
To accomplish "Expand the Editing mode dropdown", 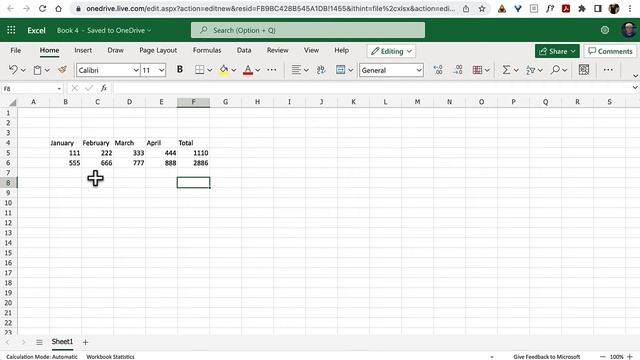I will [x=409, y=51].
